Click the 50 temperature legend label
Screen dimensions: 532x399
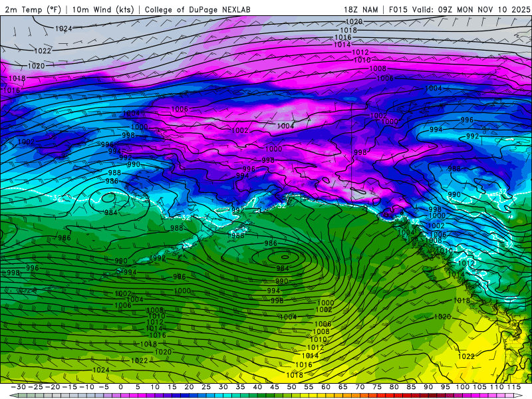pyautogui.click(x=291, y=387)
